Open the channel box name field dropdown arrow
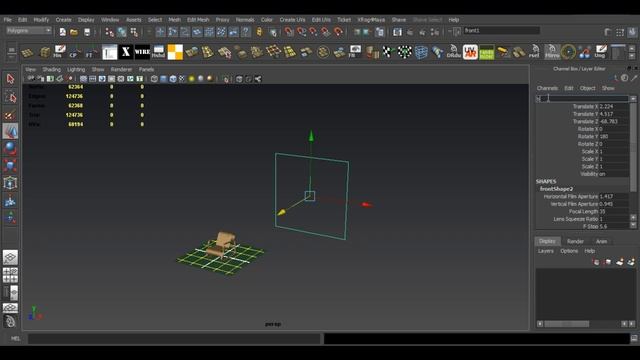 point(633,98)
